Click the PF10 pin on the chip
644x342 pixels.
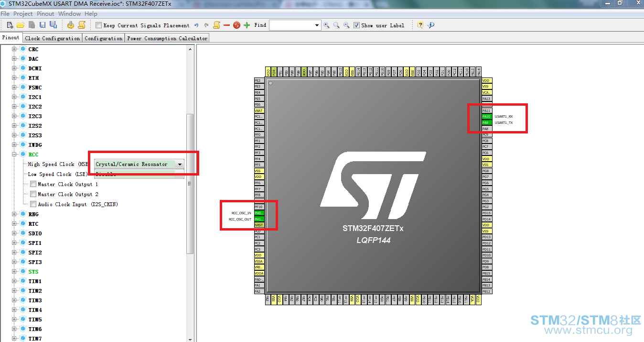click(259, 207)
